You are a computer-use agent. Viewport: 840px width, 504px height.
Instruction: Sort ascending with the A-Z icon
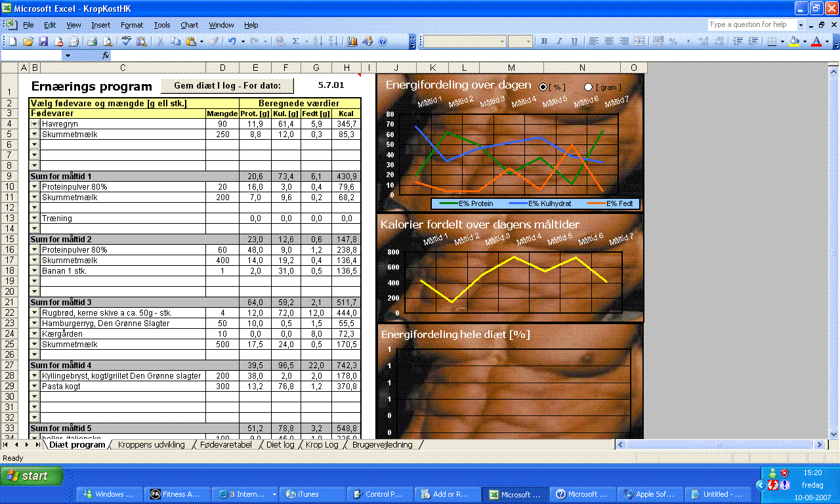[318, 41]
